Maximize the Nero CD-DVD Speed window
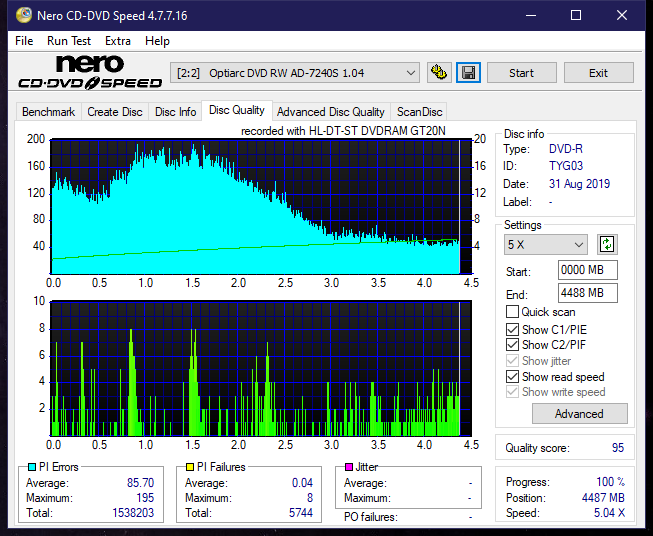Screen dimensions: 653x536 point(576,15)
